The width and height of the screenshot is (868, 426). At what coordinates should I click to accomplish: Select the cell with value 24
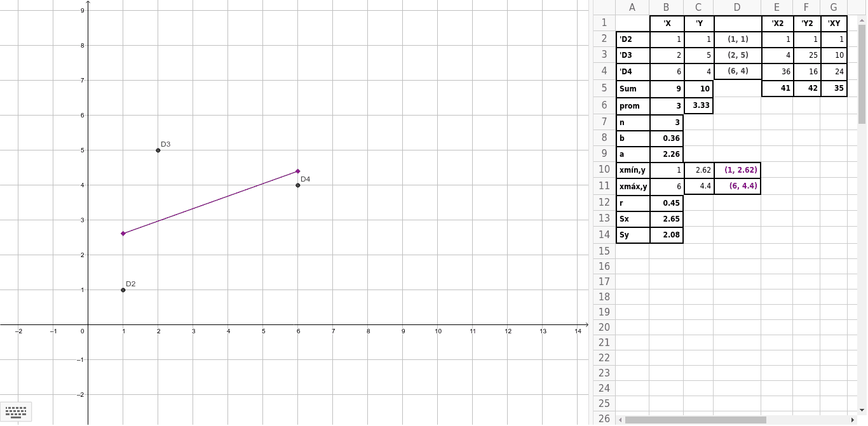pyautogui.click(x=834, y=72)
